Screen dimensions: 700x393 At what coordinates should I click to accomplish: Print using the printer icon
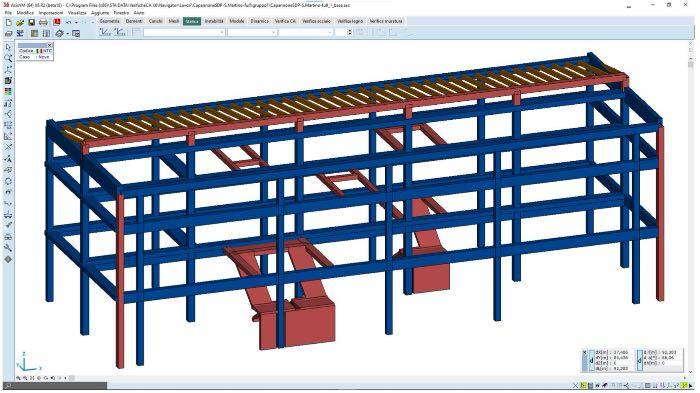[43, 22]
